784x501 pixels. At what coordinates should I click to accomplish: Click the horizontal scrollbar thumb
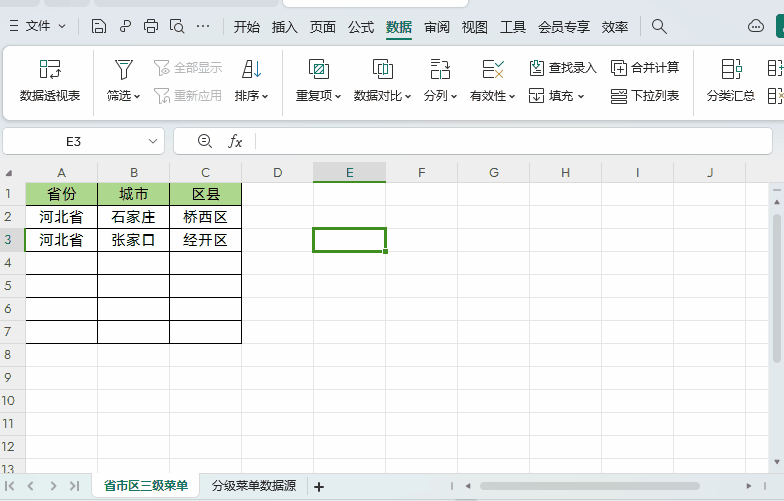coord(590,486)
